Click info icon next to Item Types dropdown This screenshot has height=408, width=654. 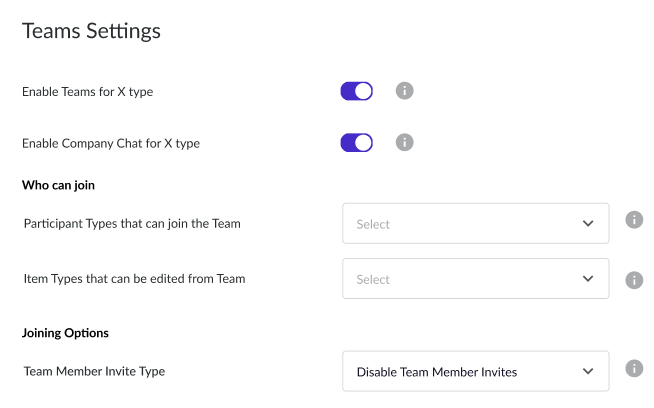coord(634,280)
